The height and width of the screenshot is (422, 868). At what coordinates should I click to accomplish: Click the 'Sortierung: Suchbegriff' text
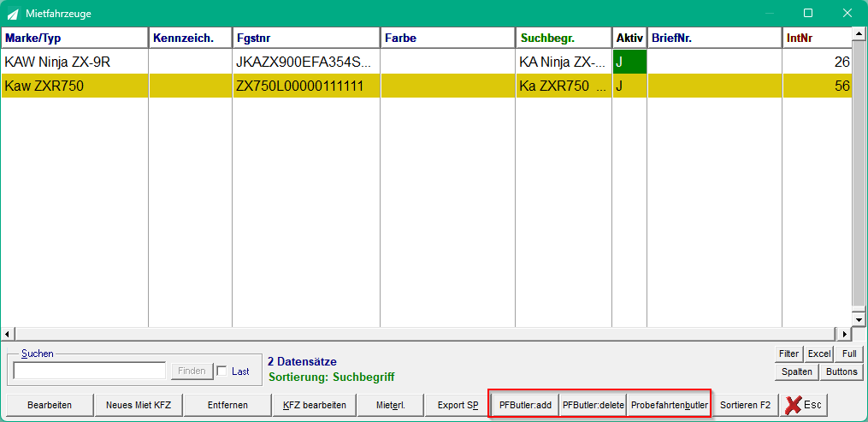point(331,377)
